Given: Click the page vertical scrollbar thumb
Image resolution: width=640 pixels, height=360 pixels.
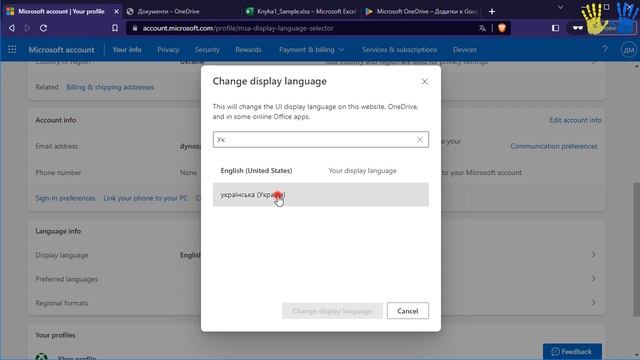Looking at the screenshot, I should click(636, 249).
